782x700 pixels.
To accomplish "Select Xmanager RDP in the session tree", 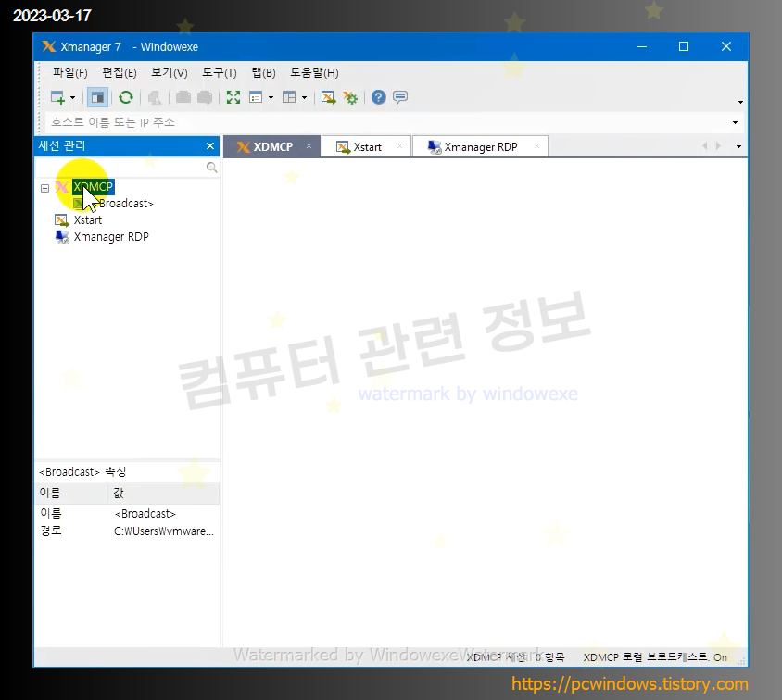I will tap(111, 237).
